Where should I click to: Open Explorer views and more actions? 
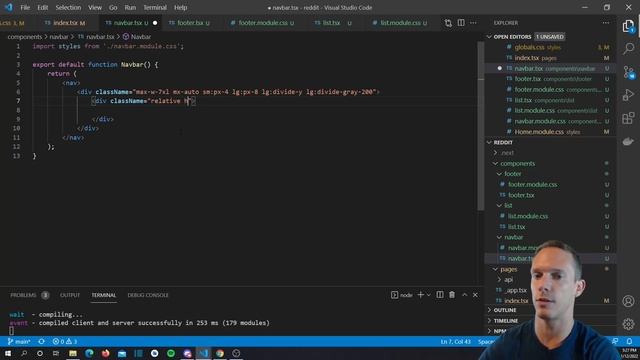pos(606,23)
